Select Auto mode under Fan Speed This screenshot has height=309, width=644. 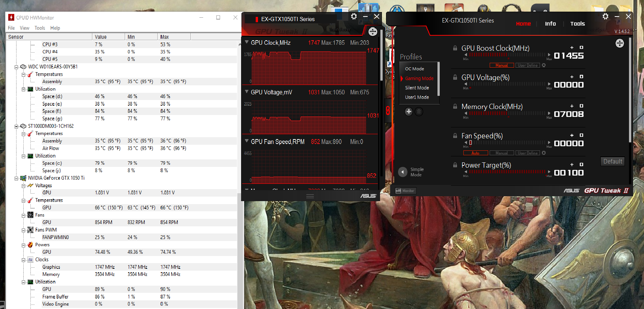pos(475,153)
